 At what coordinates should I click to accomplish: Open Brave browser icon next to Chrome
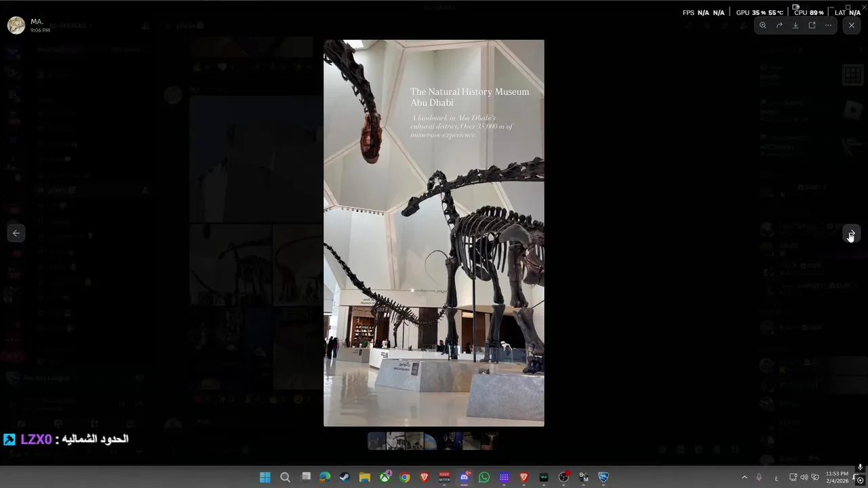[425, 477]
